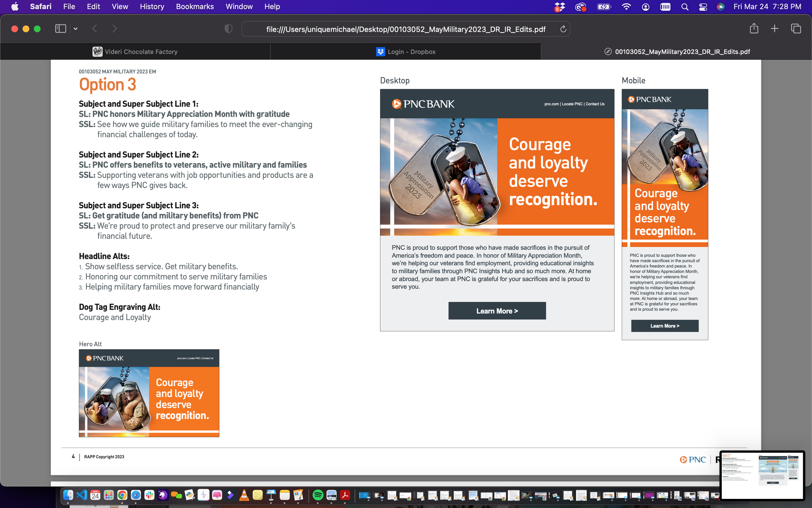This screenshot has width=812, height=508.
Task: Open VLC from the Dock
Action: point(244,495)
